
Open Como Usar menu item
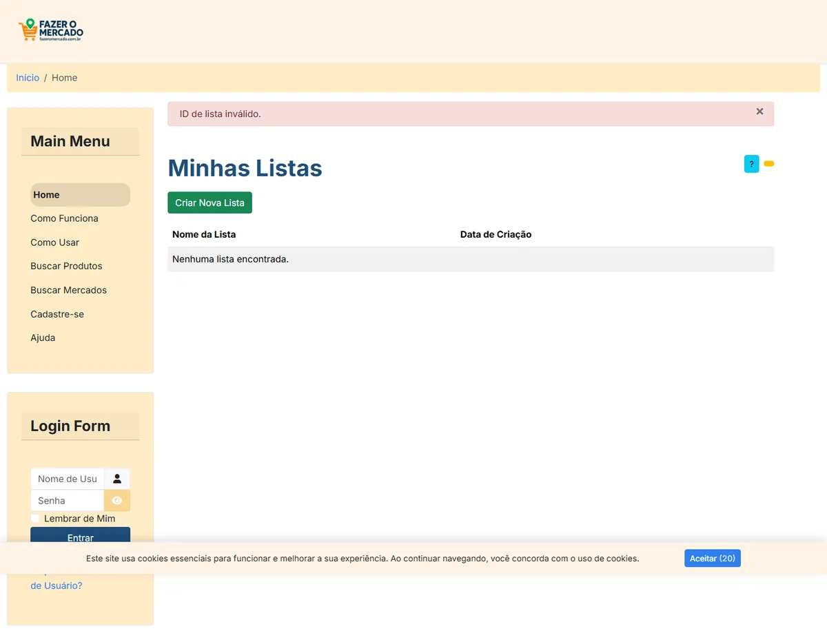(54, 242)
